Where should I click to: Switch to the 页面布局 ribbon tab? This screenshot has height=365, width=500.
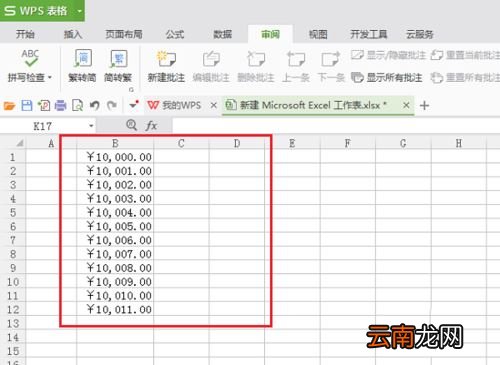pos(124,34)
